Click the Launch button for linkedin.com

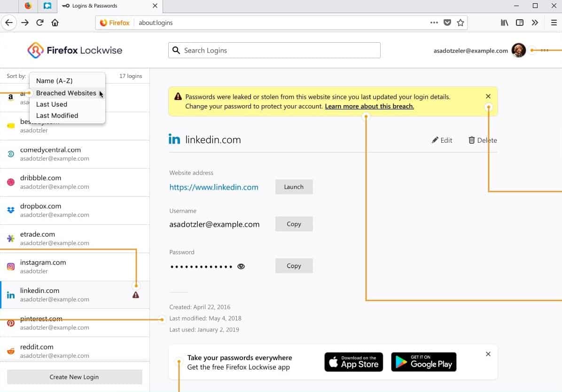pos(294,187)
